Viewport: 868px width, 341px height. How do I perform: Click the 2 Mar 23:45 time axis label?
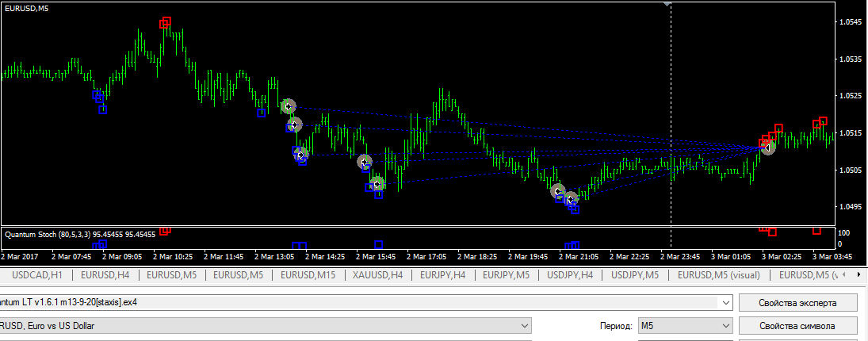click(x=680, y=257)
